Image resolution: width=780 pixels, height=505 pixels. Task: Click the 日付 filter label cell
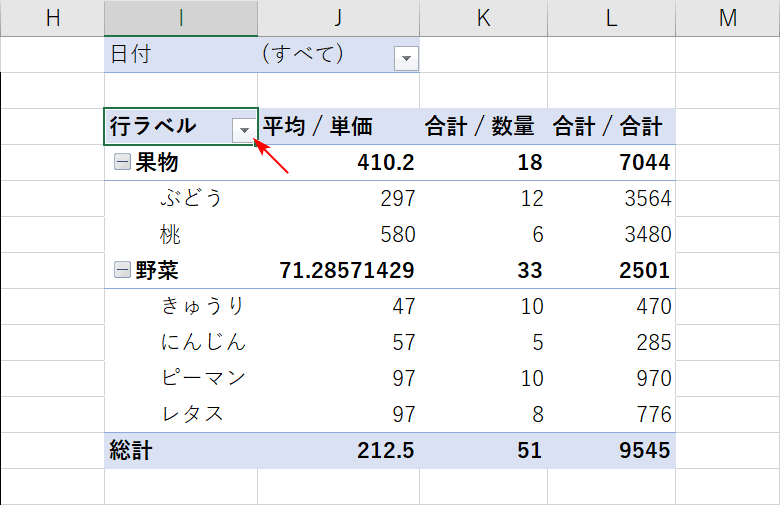[131, 55]
